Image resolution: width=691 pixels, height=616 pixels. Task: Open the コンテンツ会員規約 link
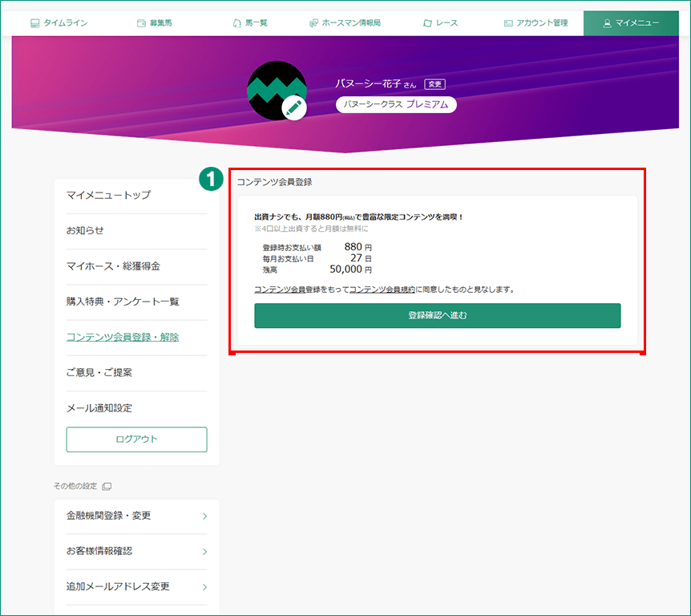tap(382, 290)
